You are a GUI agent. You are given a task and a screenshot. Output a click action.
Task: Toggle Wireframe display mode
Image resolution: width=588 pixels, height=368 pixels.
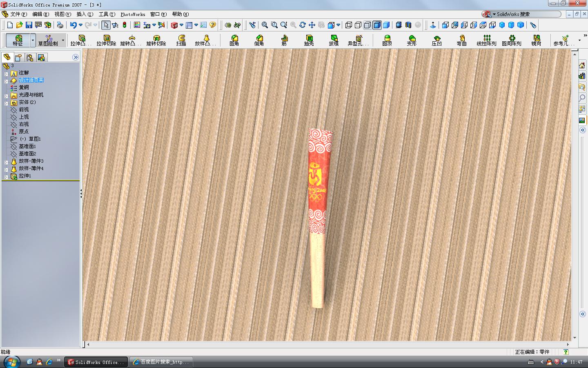pos(349,25)
